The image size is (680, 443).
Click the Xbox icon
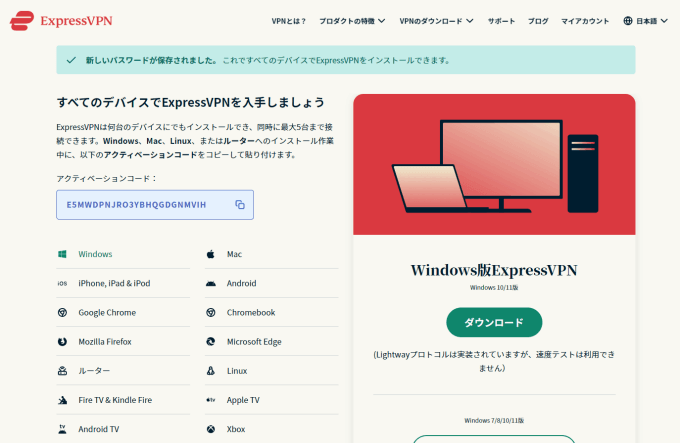click(211, 429)
